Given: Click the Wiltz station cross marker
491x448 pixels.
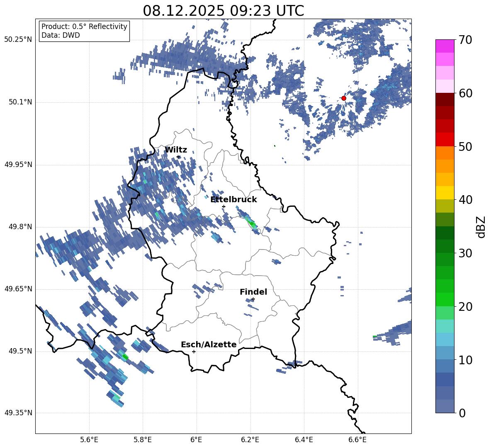Looking at the screenshot, I should pos(178,157).
